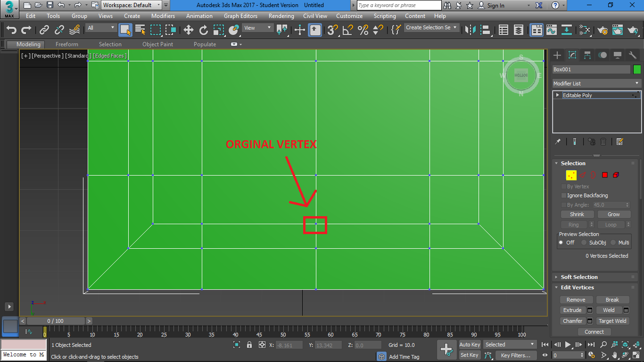This screenshot has width=644, height=362.
Task: Switch to the Freeform ribbon tab
Action: tap(66, 44)
